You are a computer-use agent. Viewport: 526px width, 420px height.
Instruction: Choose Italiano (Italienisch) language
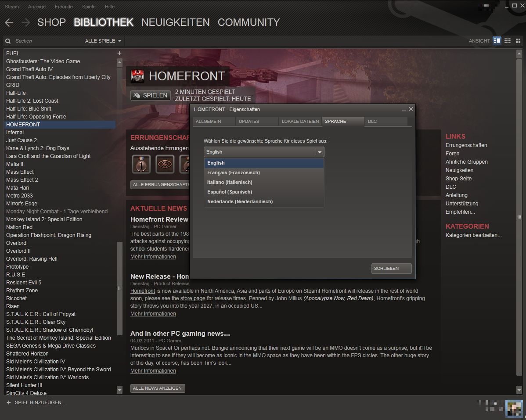click(x=264, y=182)
